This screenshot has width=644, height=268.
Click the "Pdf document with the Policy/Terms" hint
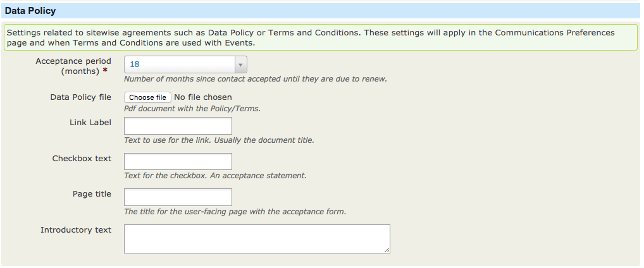coord(192,109)
